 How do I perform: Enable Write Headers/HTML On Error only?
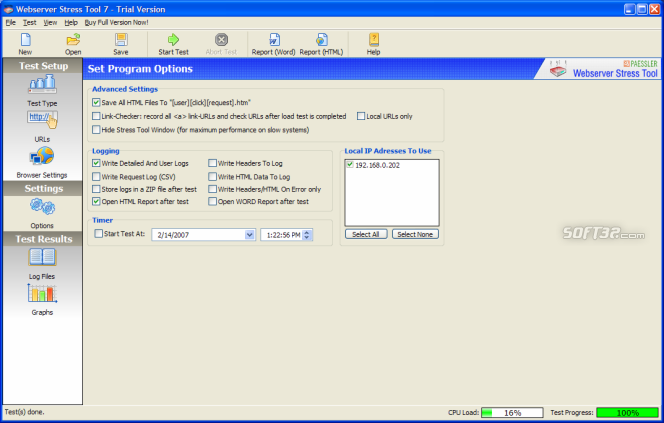coord(213,189)
